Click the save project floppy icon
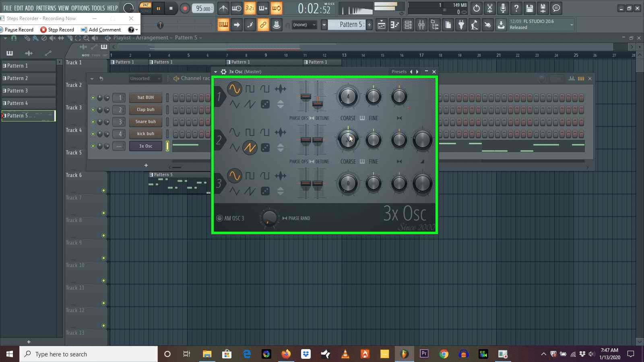 click(x=530, y=8)
